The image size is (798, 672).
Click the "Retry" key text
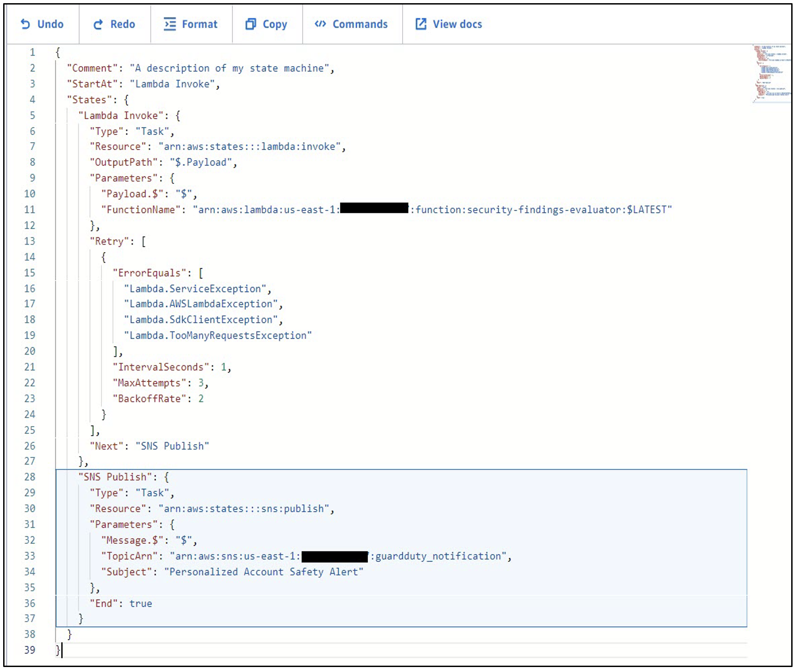click(x=110, y=241)
